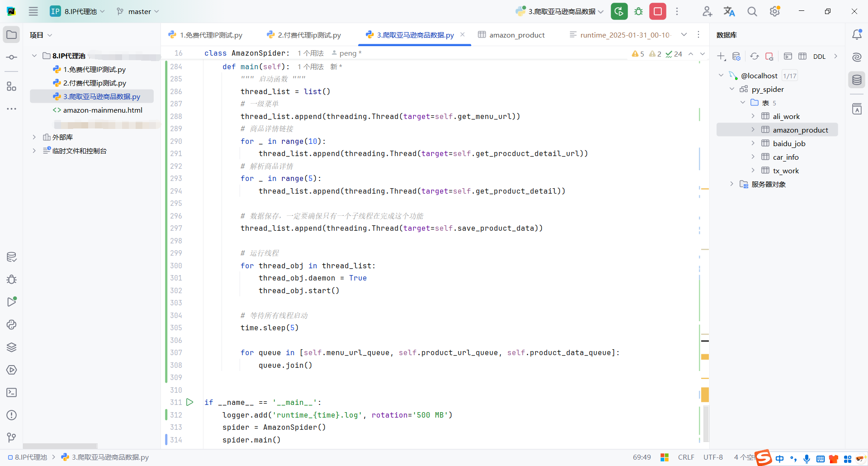Screen dimensions: 868x466
Task: Open the 项目 view dropdown
Action: 41,35
